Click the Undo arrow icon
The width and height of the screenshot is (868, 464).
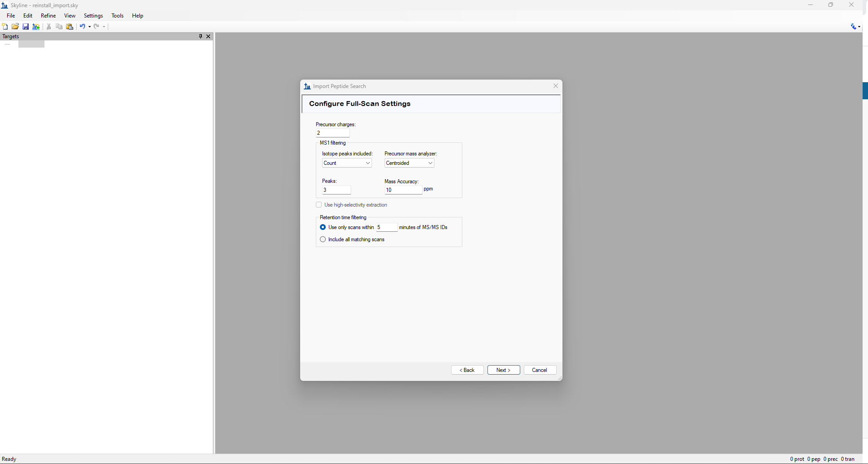tap(82, 27)
